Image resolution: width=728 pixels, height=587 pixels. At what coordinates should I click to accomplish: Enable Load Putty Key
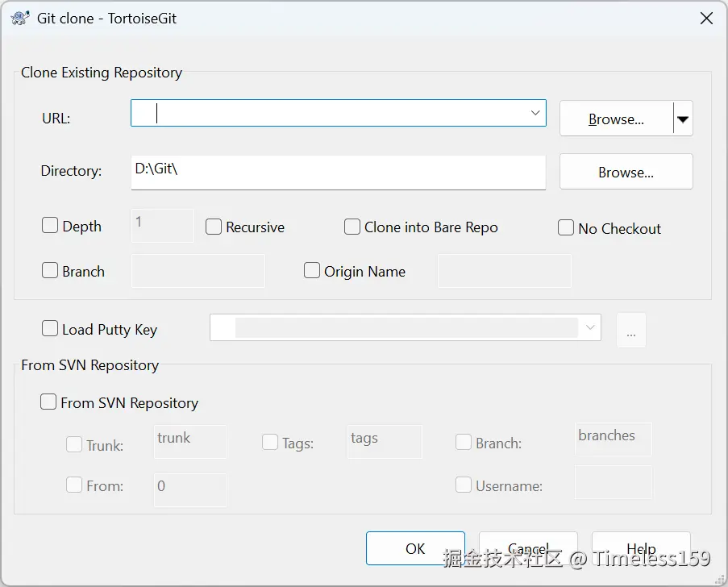tap(50, 328)
